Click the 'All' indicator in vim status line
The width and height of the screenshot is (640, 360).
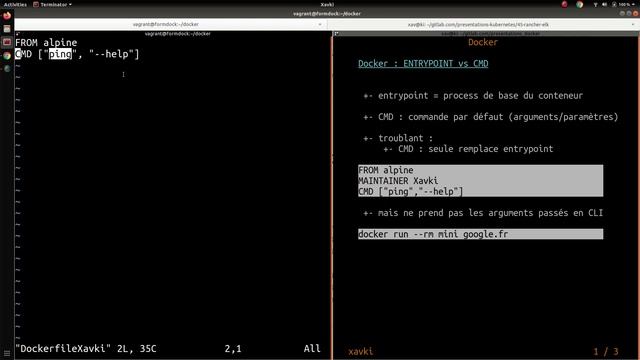coord(312,349)
